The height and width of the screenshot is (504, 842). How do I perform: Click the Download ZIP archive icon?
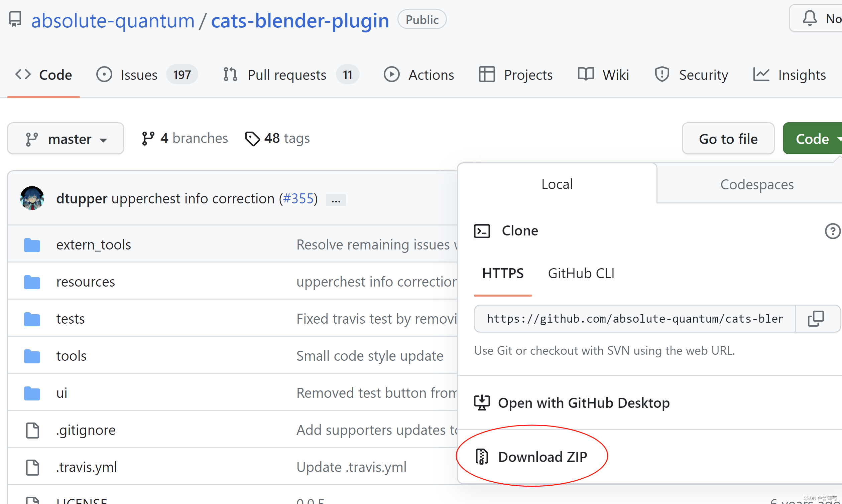pos(482,457)
